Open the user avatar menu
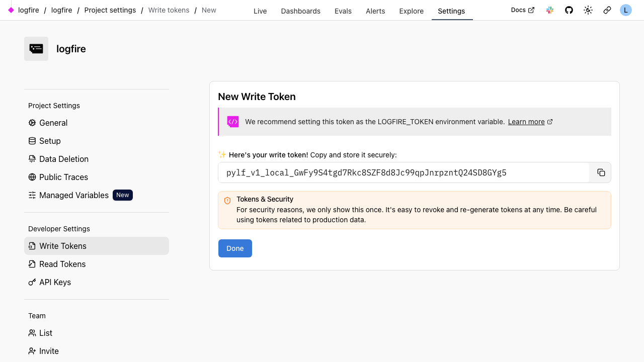This screenshot has width=644, height=362. 625,10
